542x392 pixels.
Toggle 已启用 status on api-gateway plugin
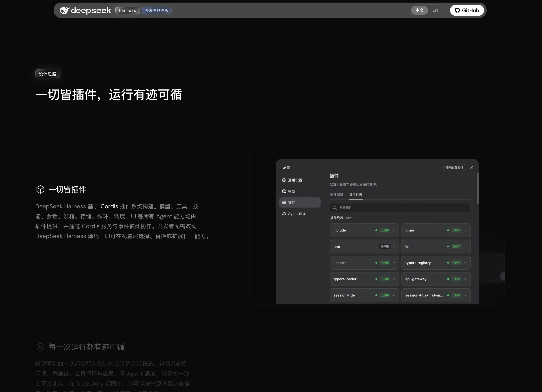click(x=456, y=279)
